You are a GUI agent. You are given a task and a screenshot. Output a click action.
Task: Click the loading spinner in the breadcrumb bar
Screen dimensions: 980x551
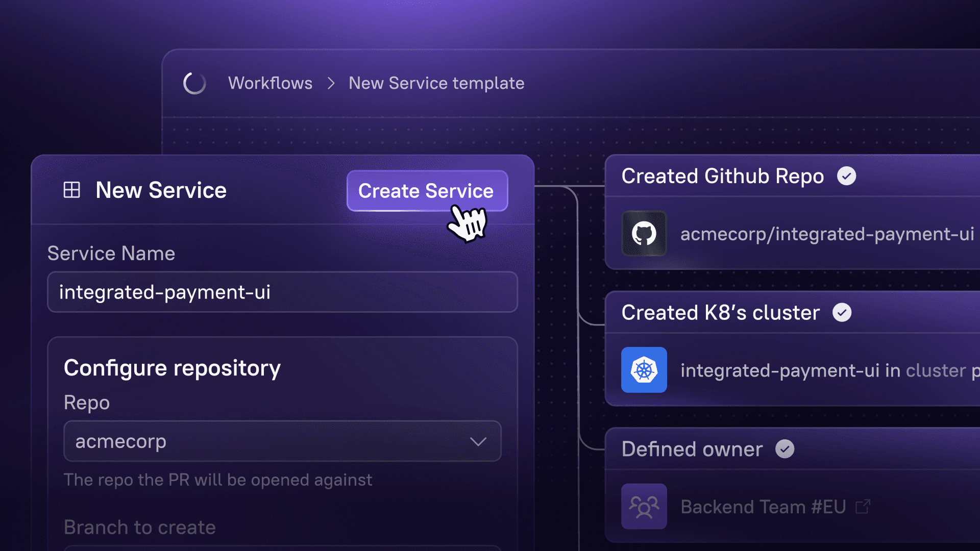(194, 83)
